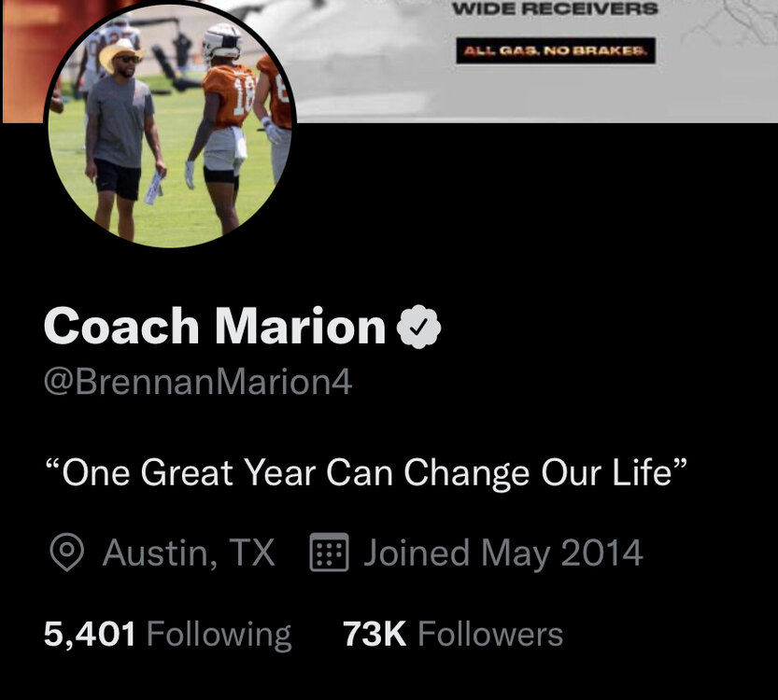778x700 pixels.
Task: Click the coach's cowboy hat in avatar
Action: tap(120, 52)
